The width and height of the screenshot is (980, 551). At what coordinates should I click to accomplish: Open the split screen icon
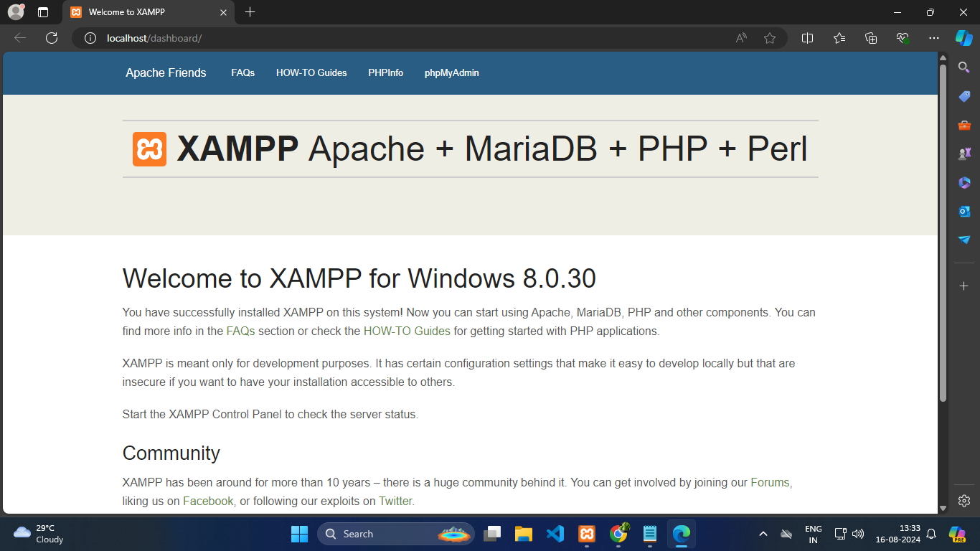(x=807, y=38)
